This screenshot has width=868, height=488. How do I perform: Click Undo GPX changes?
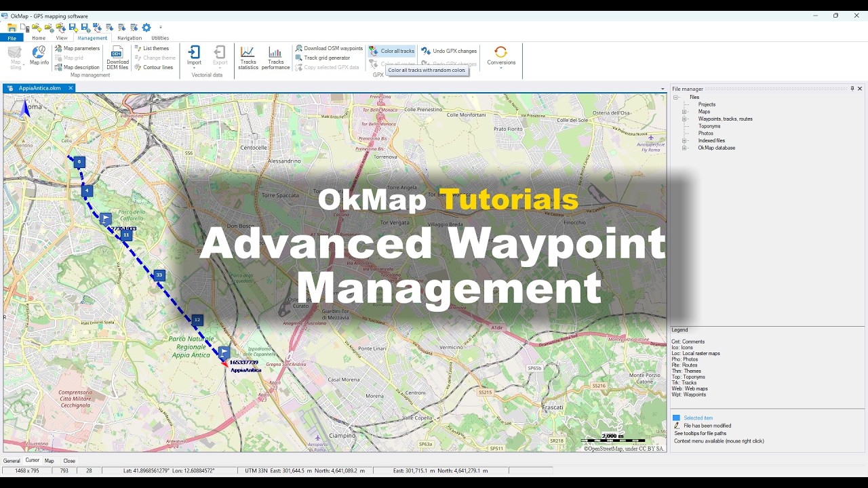tap(449, 51)
